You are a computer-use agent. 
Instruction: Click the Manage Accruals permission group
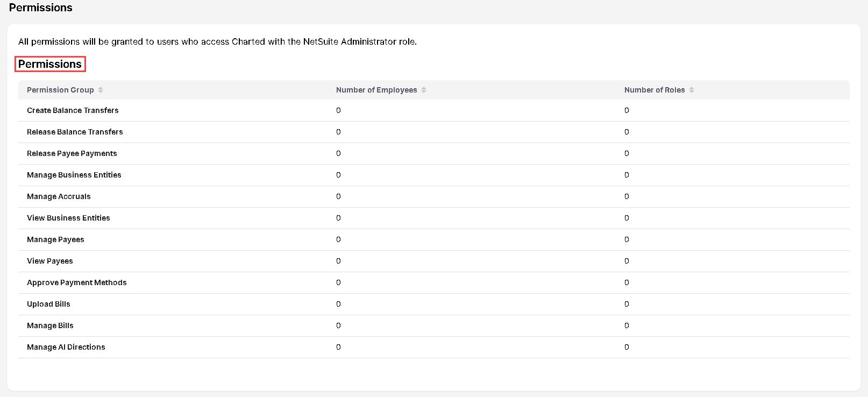[x=59, y=196]
